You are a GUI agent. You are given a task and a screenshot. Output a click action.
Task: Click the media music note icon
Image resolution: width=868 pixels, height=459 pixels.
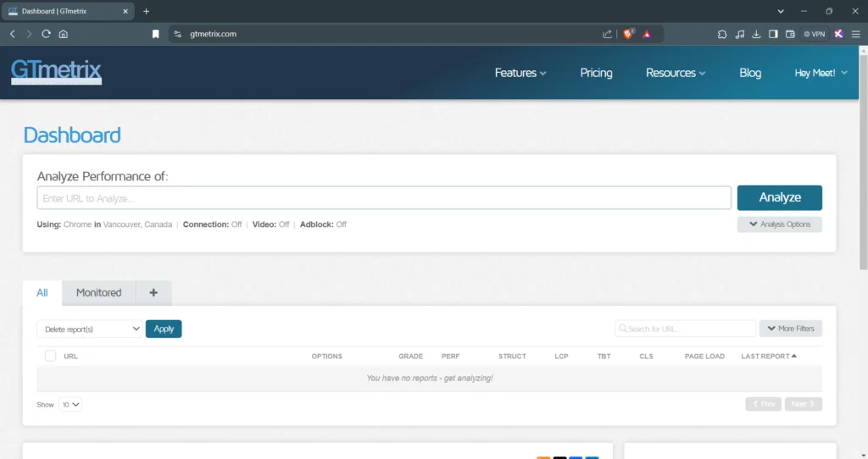739,34
